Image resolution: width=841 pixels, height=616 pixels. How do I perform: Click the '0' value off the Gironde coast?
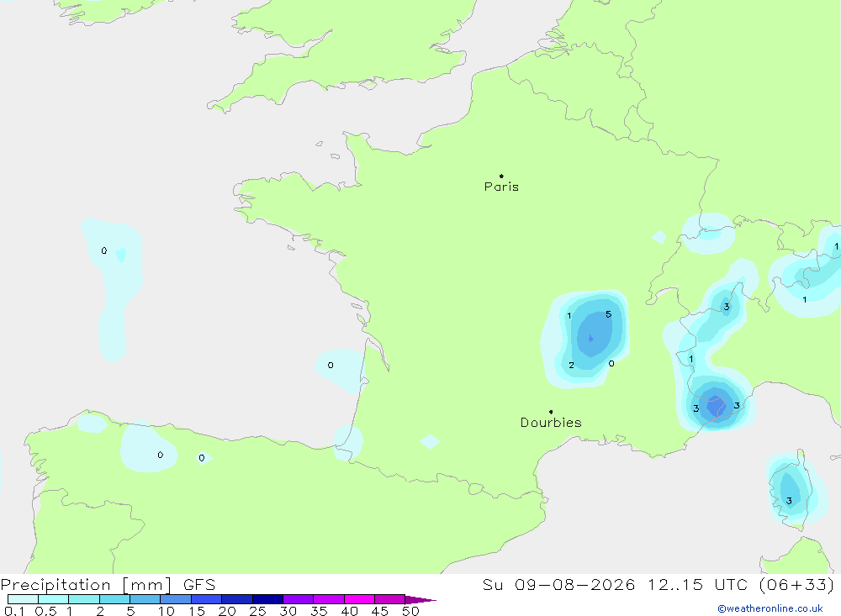(331, 365)
